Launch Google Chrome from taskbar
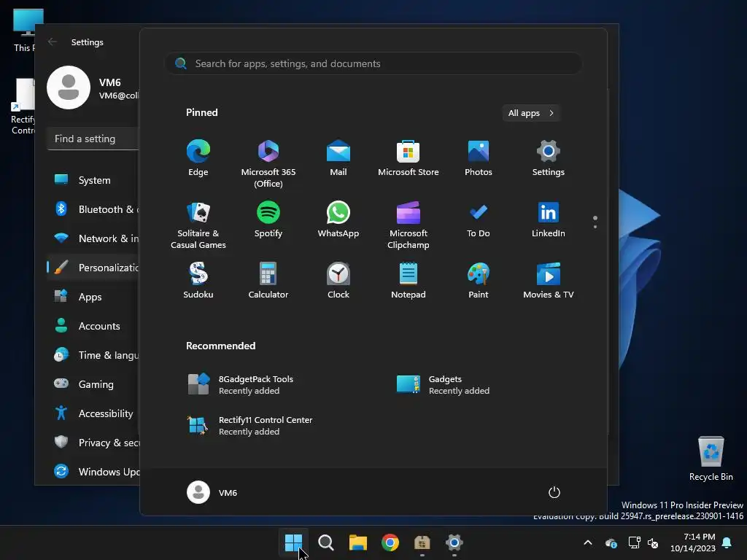The height and width of the screenshot is (560, 747). (390, 542)
